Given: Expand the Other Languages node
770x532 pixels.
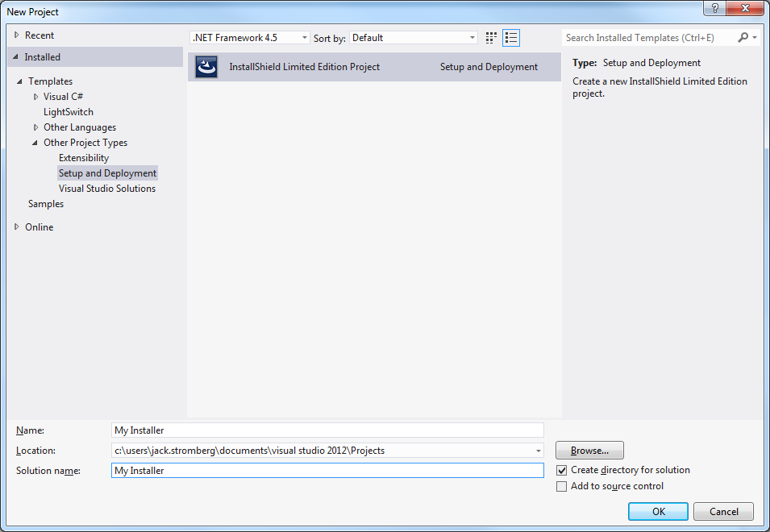Looking at the screenshot, I should (x=35, y=127).
